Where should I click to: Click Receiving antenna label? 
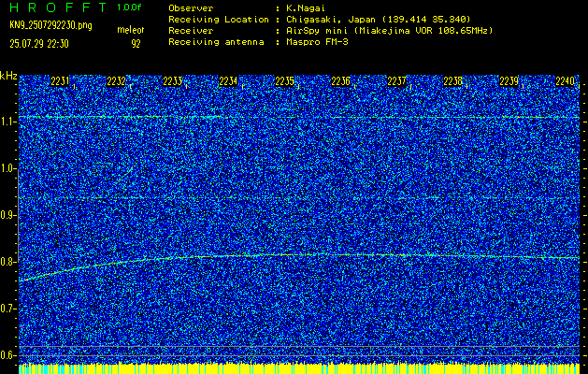pos(216,42)
